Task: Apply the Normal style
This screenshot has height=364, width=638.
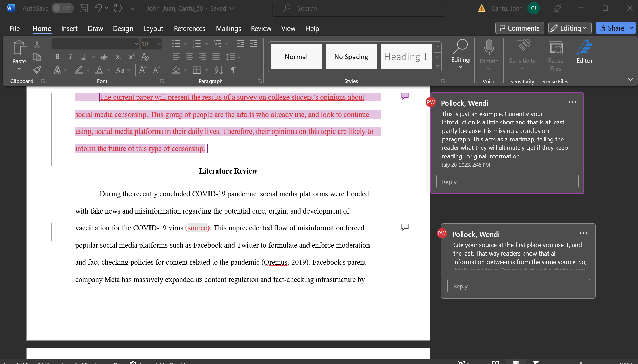Action: pos(296,57)
